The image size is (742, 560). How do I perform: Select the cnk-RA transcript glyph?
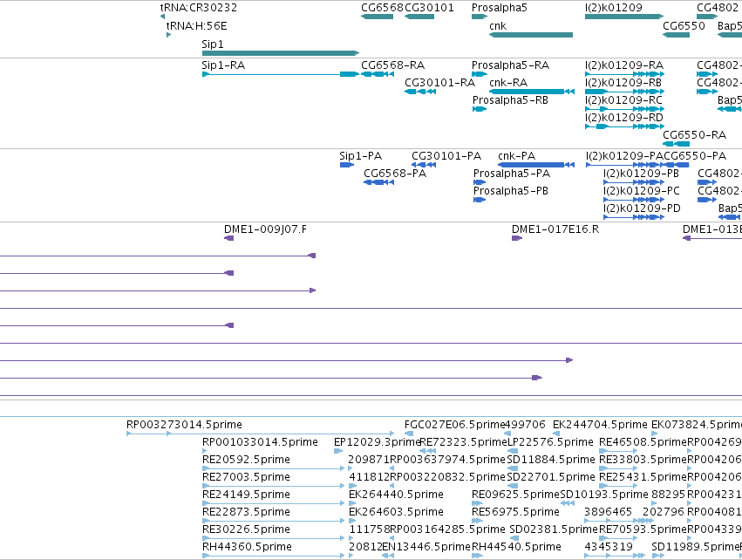pyautogui.click(x=532, y=92)
